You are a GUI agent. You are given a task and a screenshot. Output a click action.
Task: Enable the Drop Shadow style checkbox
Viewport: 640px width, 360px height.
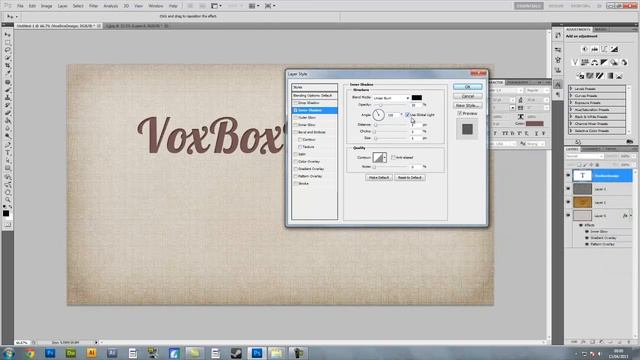pos(296,103)
